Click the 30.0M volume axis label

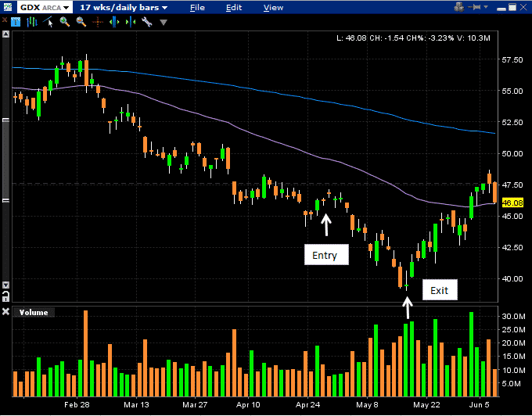point(513,317)
